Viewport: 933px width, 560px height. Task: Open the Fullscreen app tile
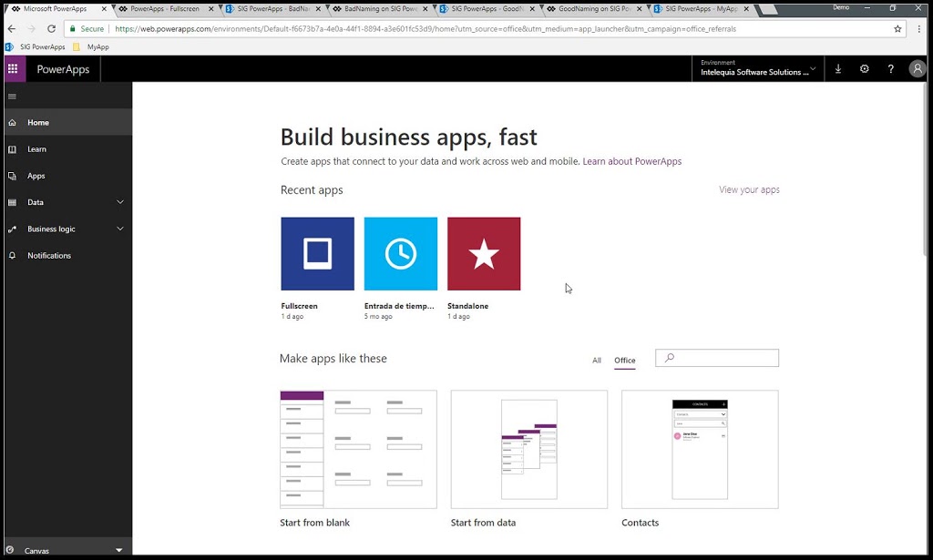pos(317,254)
